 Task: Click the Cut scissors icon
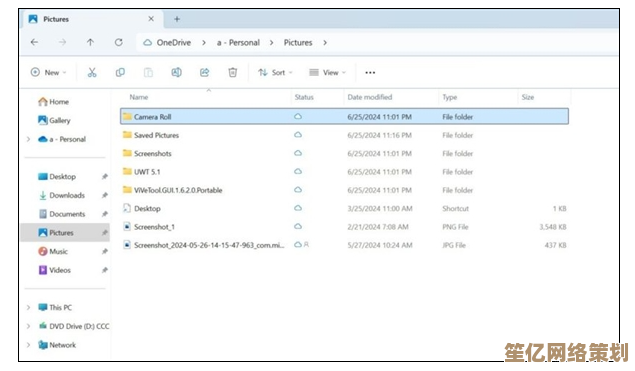(x=92, y=72)
